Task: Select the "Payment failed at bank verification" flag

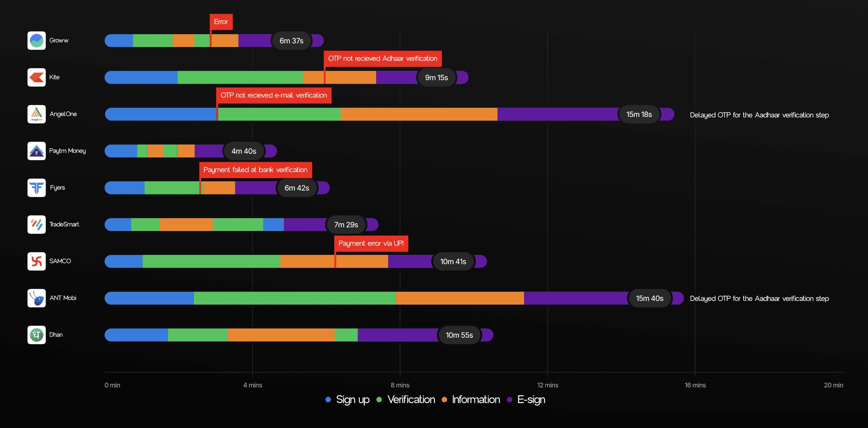Action: 256,170
